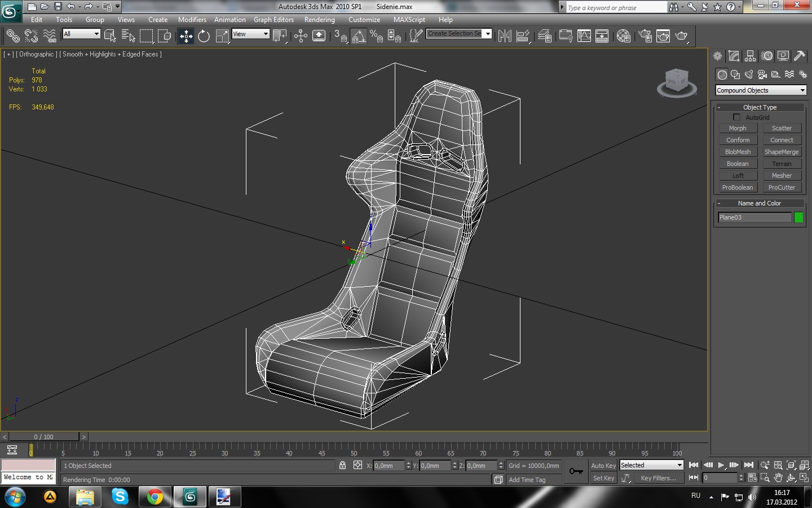
Task: Open the Modifiers menu
Action: [192, 20]
